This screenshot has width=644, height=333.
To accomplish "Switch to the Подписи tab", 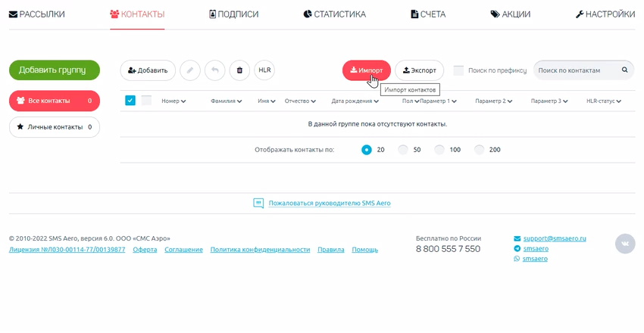I will click(233, 14).
